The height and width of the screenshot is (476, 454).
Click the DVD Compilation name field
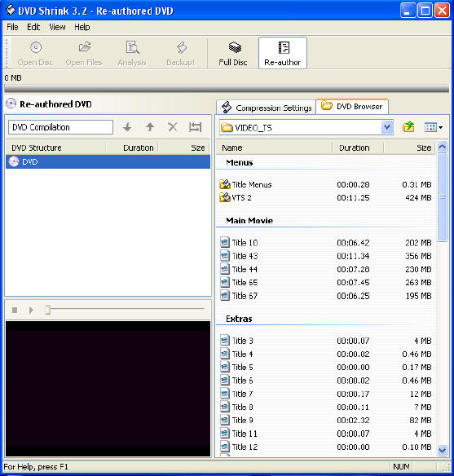60,127
